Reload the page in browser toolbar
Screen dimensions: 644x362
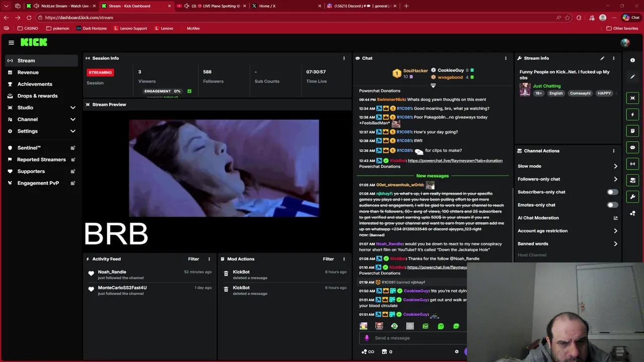point(29,18)
